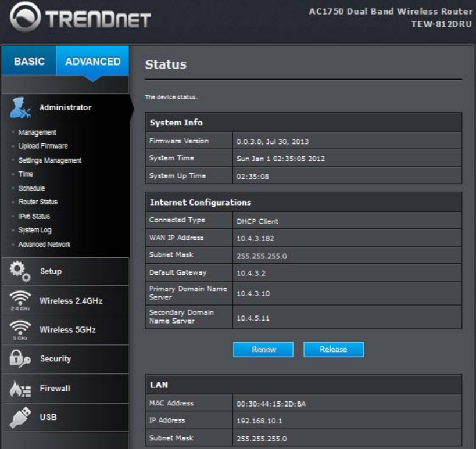Click the WAN IP Address label
476x449 pixels.
[176, 238]
